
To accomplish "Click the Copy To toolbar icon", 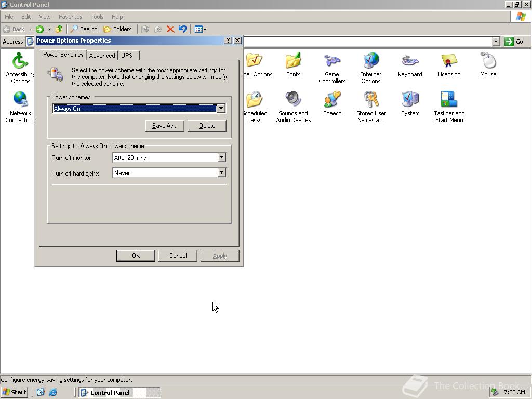I will coord(158,29).
